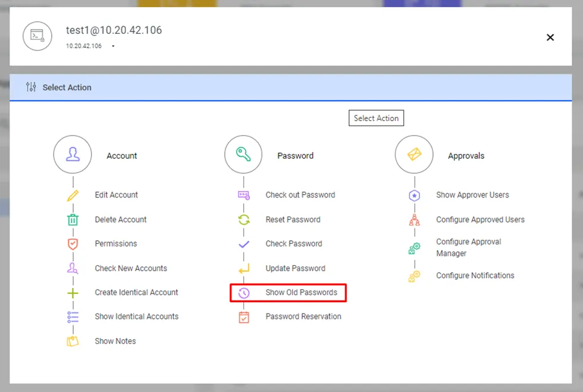Click the sliders icon next to Select Action
Viewport: 583px width, 392px height.
31,87
